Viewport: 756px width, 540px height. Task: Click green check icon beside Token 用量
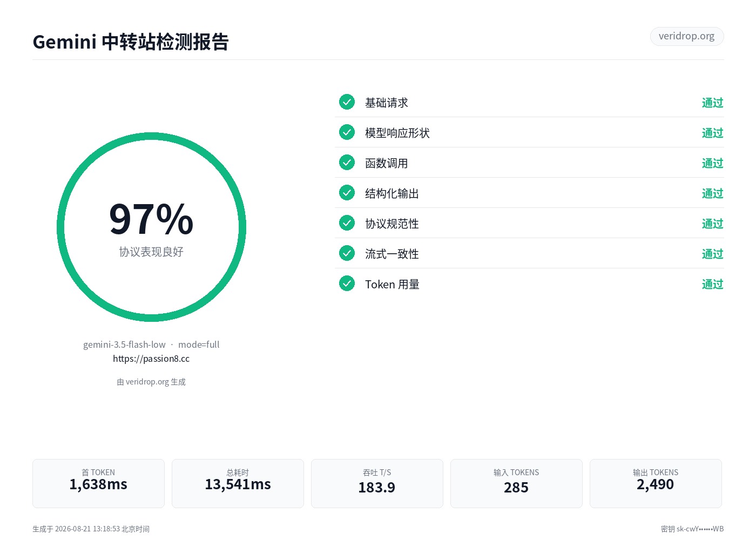pos(347,283)
